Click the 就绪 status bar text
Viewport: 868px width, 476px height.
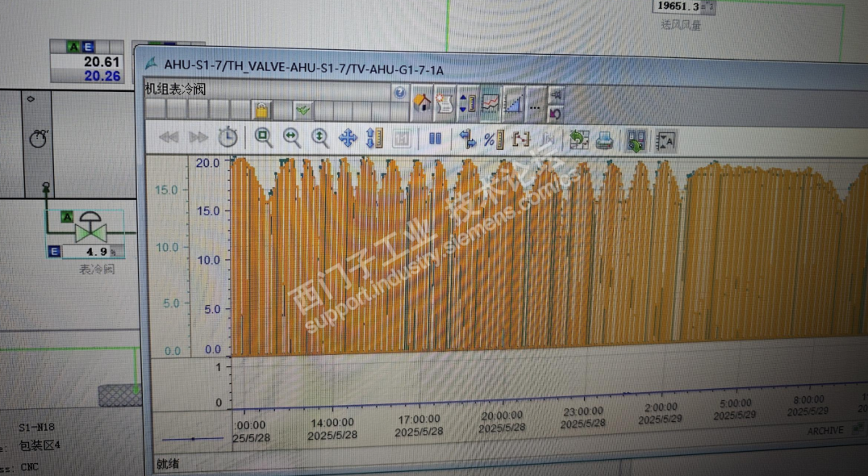pos(168,464)
